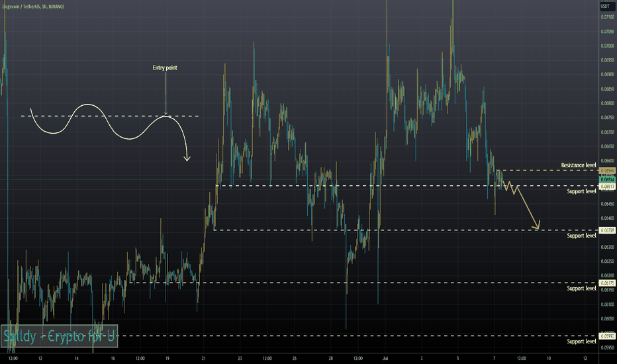
Task: Click the 0.06850 price axis label
Action: [607, 89]
